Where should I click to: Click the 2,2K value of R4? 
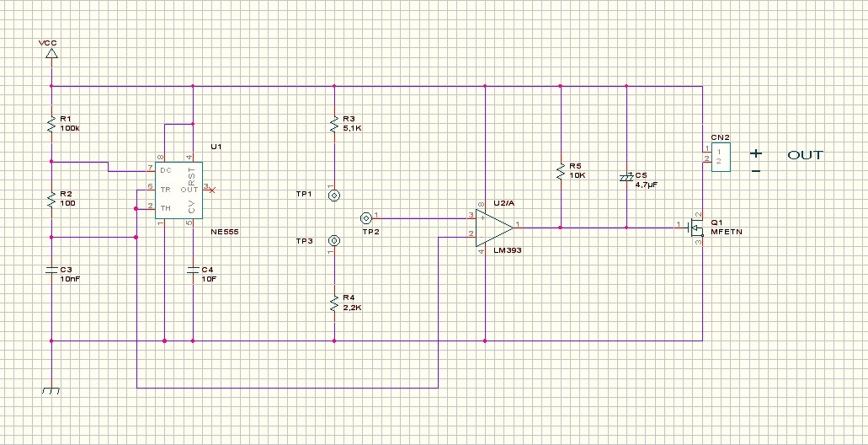point(352,308)
